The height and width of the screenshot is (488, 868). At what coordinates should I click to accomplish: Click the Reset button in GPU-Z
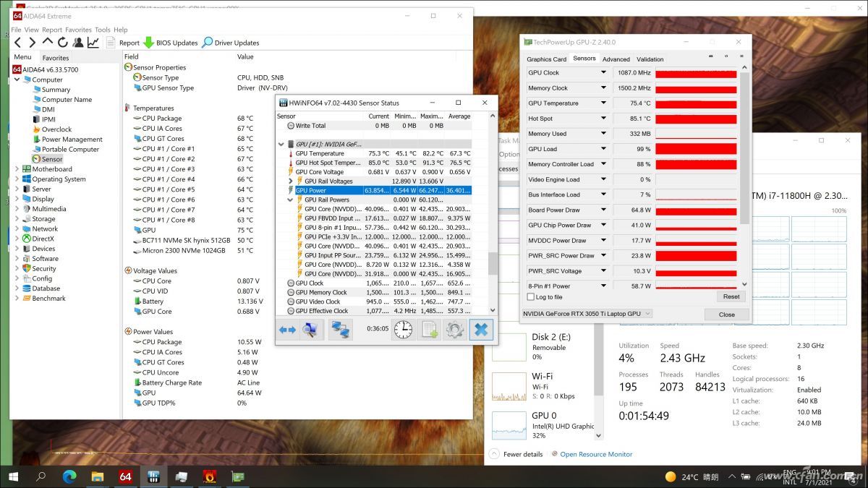[731, 296]
